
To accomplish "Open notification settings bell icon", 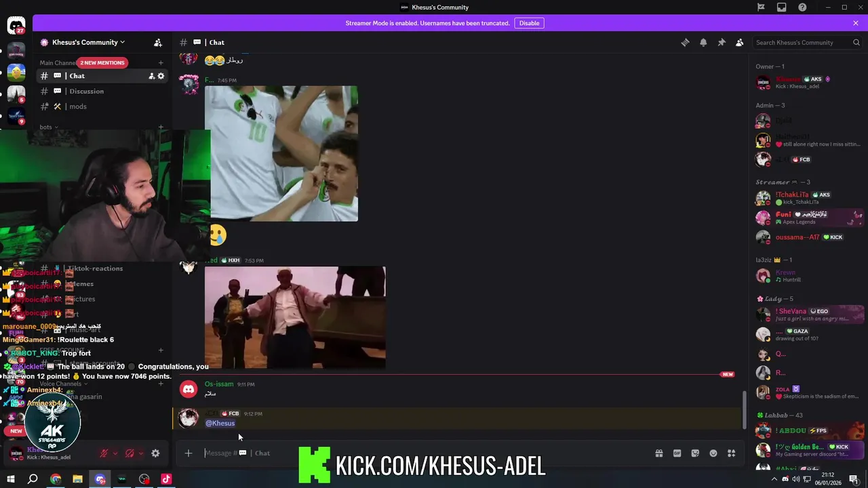I will click(x=703, y=42).
